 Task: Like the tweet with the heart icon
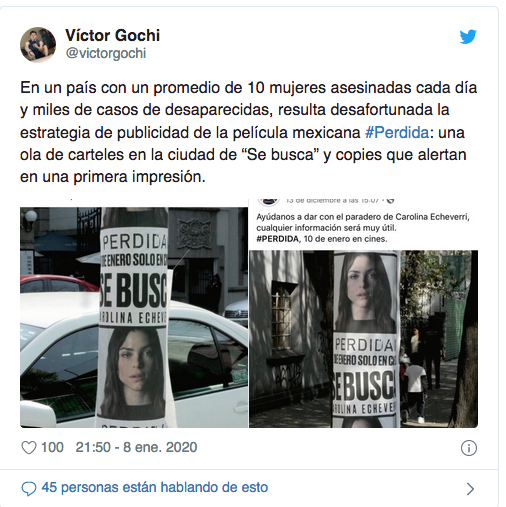click(x=29, y=447)
